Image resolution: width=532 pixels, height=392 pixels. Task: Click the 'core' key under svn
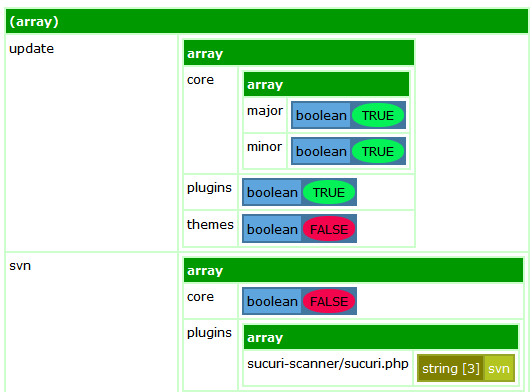click(x=200, y=297)
